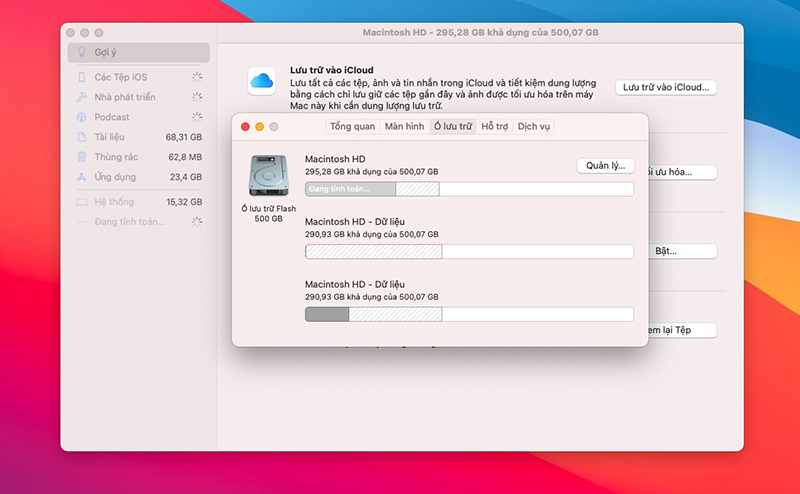Click 68,31 GB size value
The image size is (800, 494).
[x=184, y=137]
